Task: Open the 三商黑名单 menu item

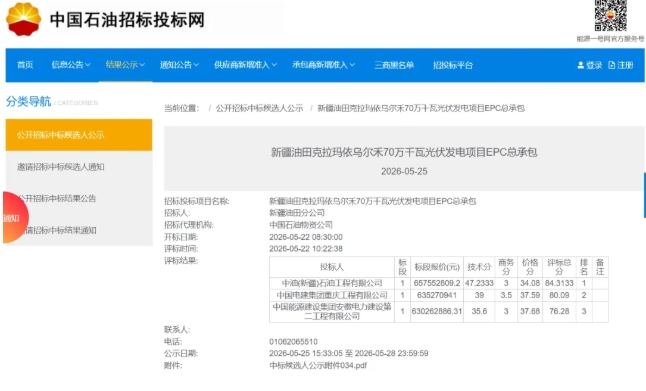Action: point(394,65)
